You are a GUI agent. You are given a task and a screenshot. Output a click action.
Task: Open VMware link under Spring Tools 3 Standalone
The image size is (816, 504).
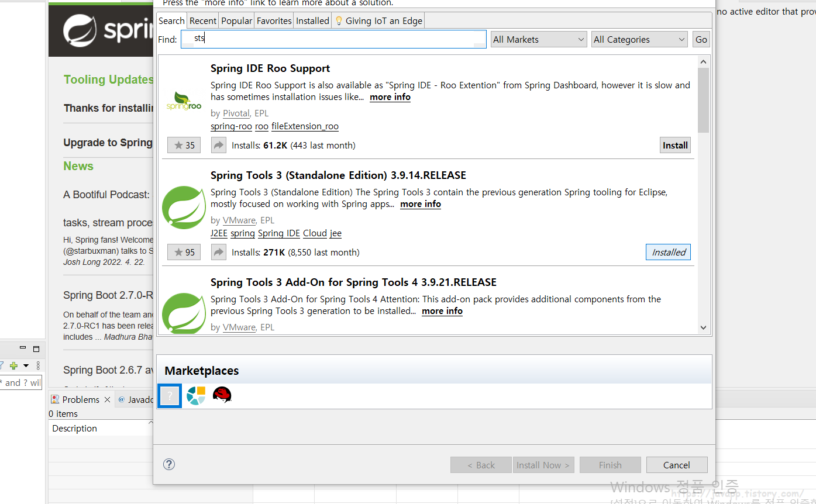[x=239, y=220]
